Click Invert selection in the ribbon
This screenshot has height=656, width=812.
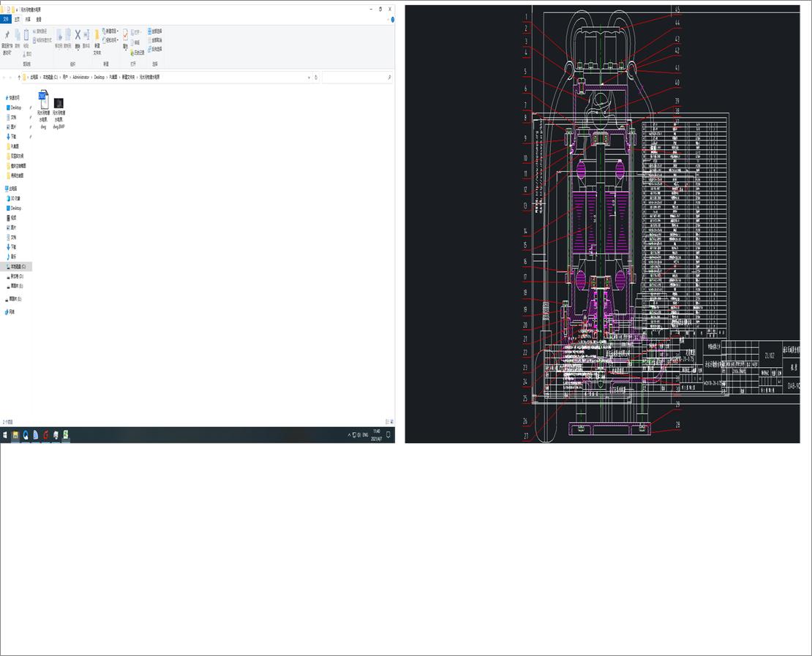coord(155,49)
